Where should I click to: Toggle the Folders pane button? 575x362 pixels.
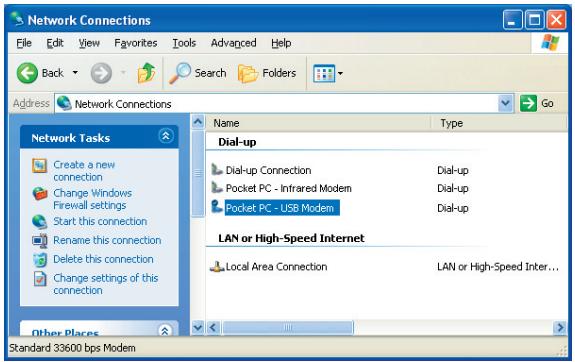(267, 73)
